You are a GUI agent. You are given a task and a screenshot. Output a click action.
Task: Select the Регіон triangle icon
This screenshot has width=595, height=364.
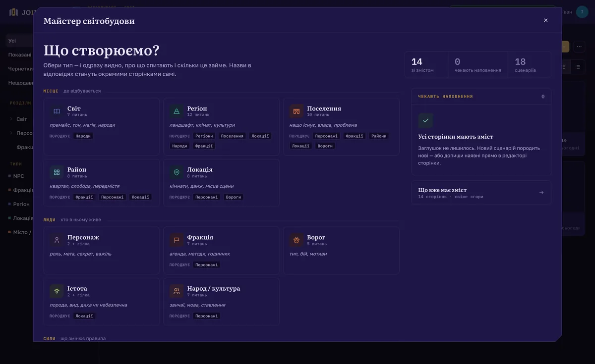177,111
